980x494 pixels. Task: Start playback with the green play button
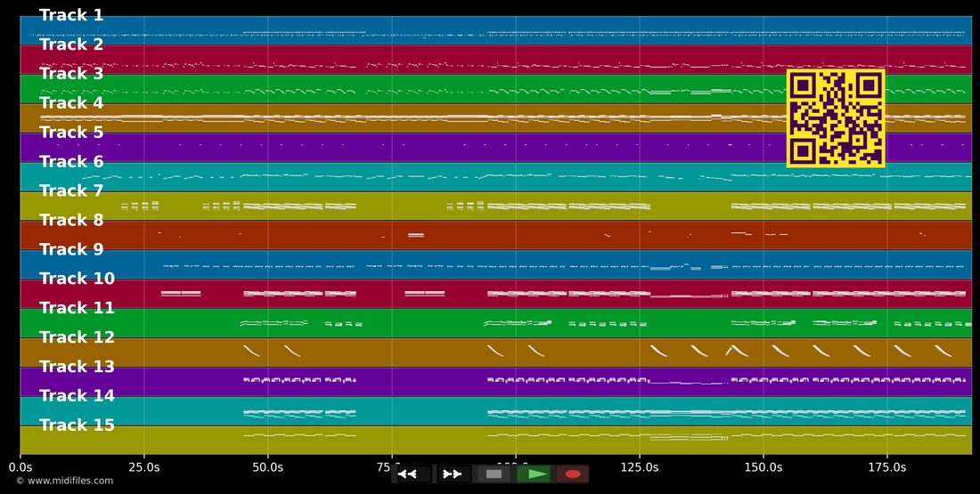[534, 474]
